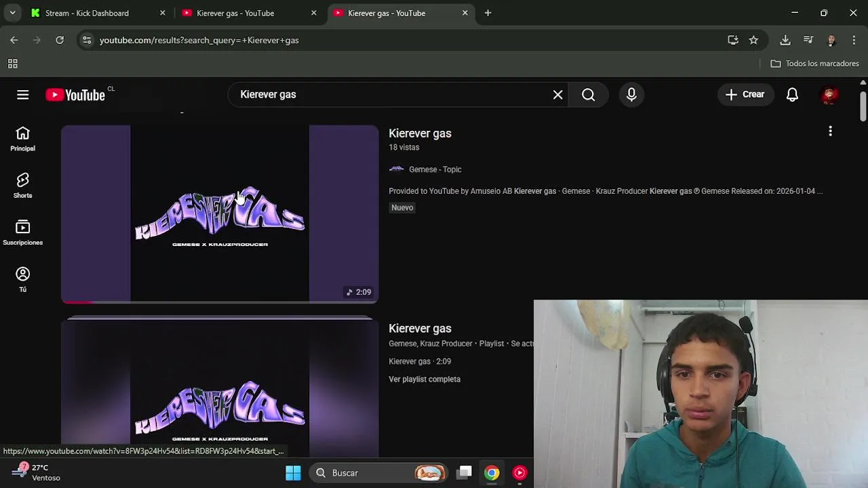Open Chrome from the taskbar
The width and height of the screenshot is (868, 488).
point(492,473)
